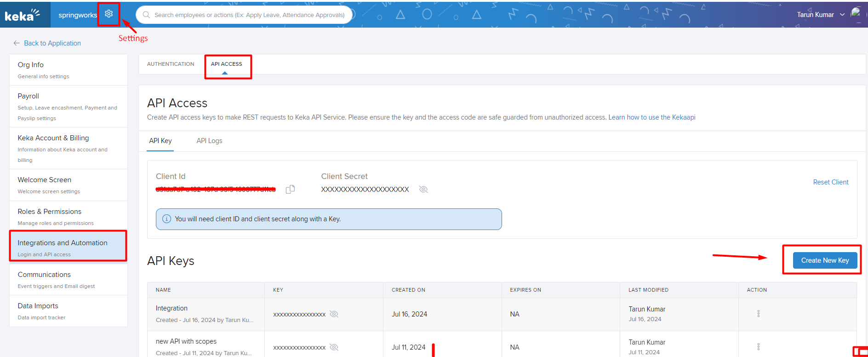
Task: Open Learn how to use the Kekaapi link
Action: pos(651,117)
